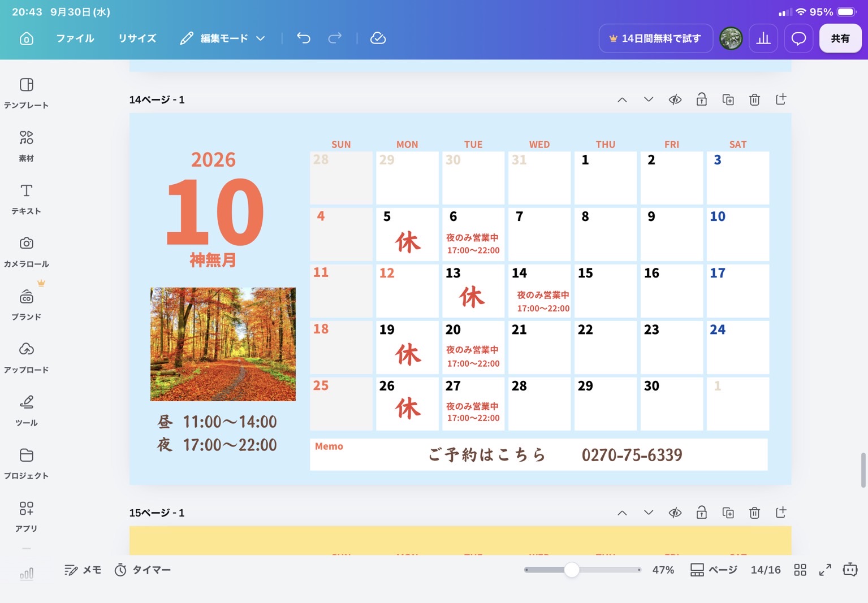The height and width of the screenshot is (603, 868).
Task: Toggle the lock on page 15
Action: (x=702, y=513)
